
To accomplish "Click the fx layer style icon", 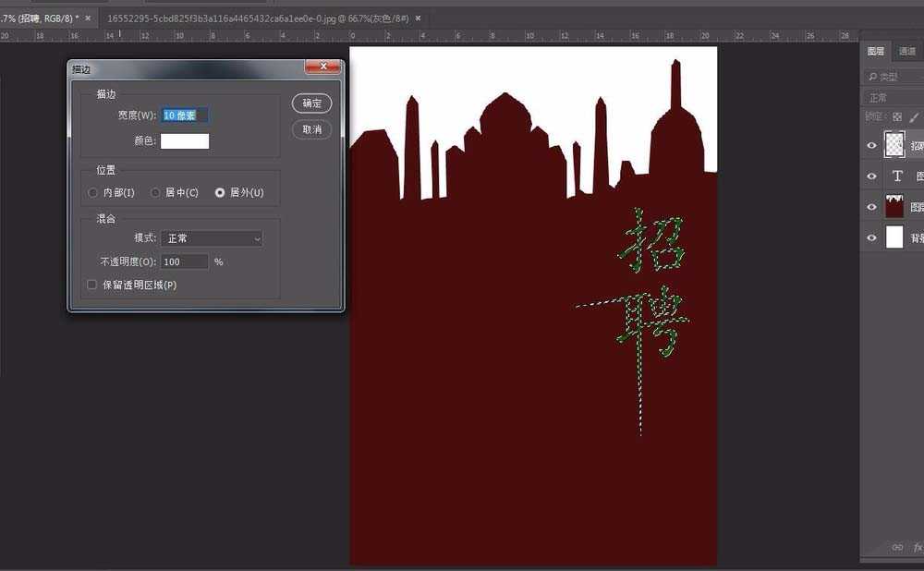I will pyautogui.click(x=918, y=547).
